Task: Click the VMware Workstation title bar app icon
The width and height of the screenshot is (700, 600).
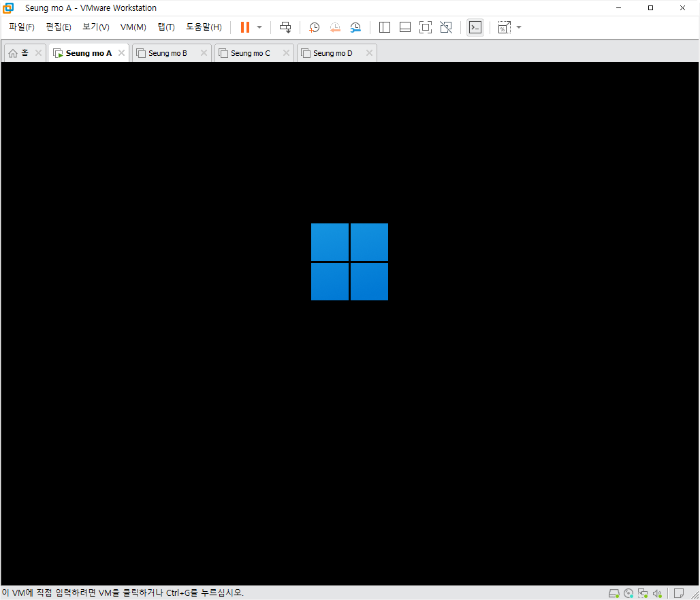Action: (8, 8)
